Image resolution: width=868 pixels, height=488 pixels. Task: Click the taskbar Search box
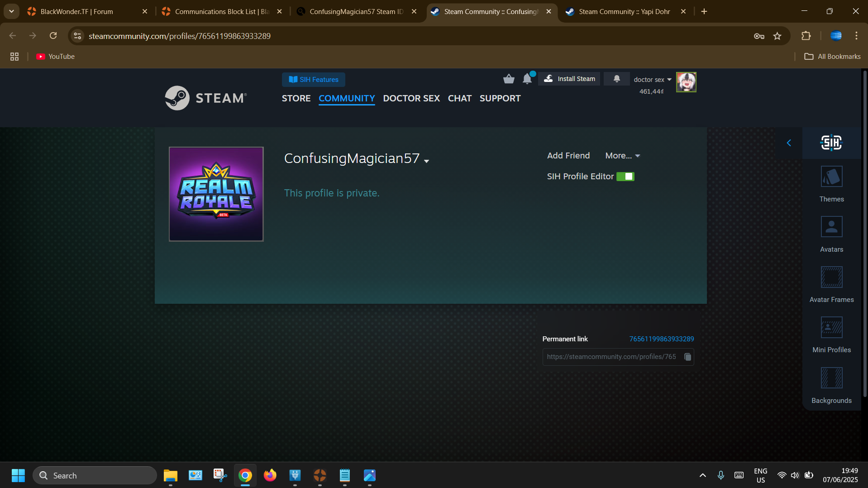95,475
